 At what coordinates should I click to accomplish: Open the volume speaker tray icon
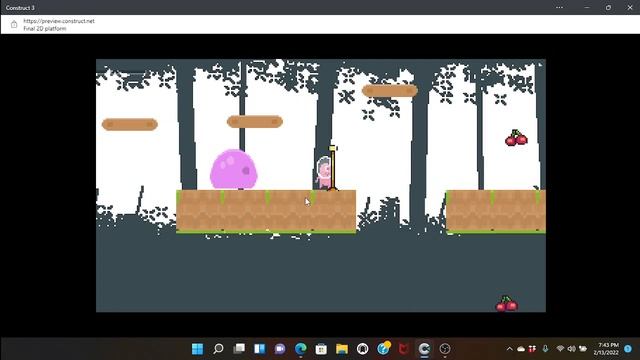(x=571, y=349)
